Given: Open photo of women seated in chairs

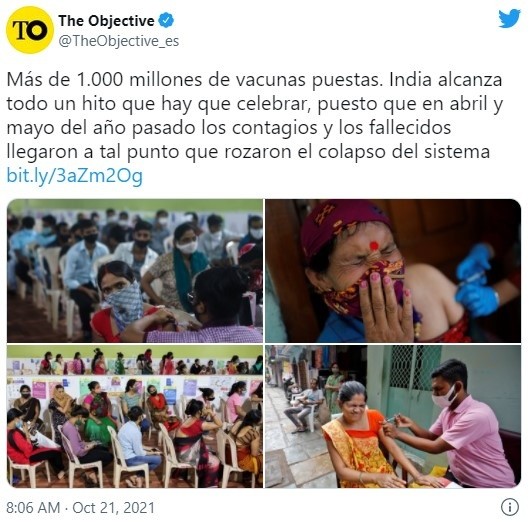Looking at the screenshot, I should (135, 416).
